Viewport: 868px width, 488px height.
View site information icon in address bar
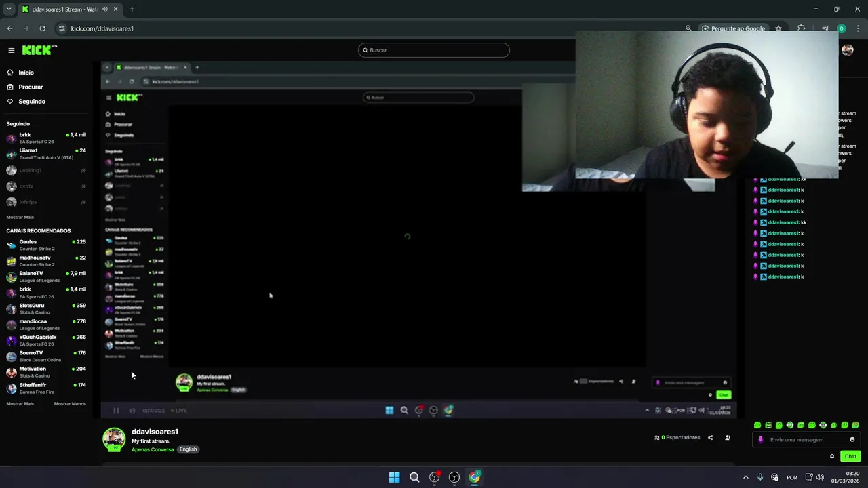click(x=62, y=28)
